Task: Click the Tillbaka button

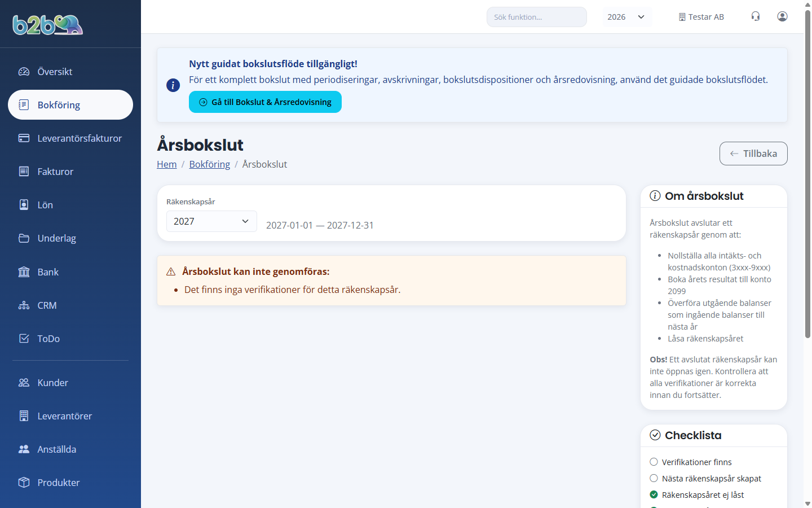Action: (x=753, y=154)
